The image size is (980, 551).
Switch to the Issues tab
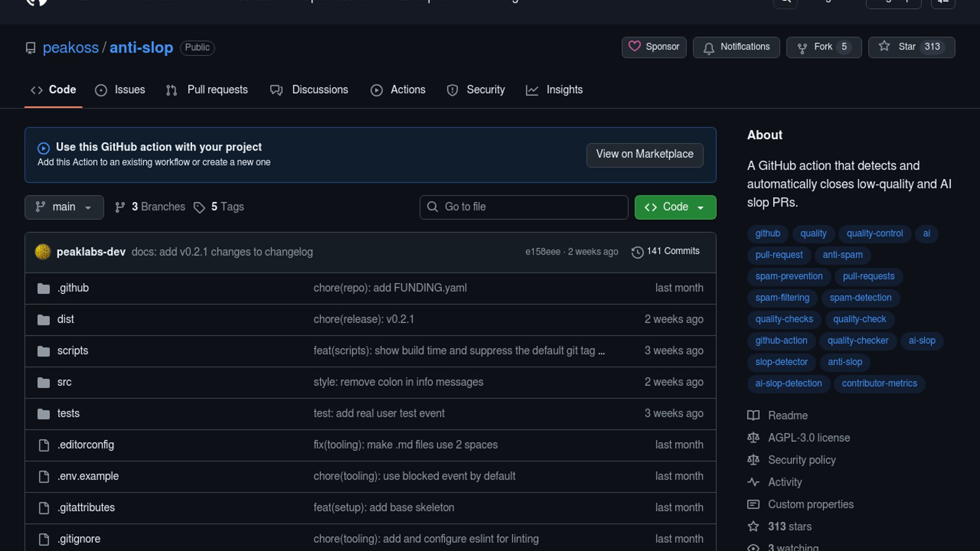(x=120, y=90)
